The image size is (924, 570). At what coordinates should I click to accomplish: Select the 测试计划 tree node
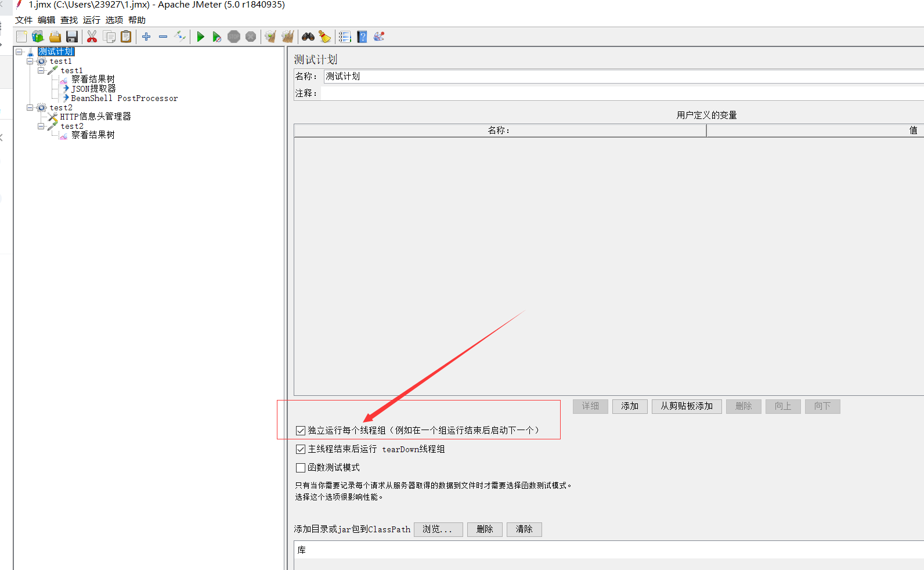point(56,52)
